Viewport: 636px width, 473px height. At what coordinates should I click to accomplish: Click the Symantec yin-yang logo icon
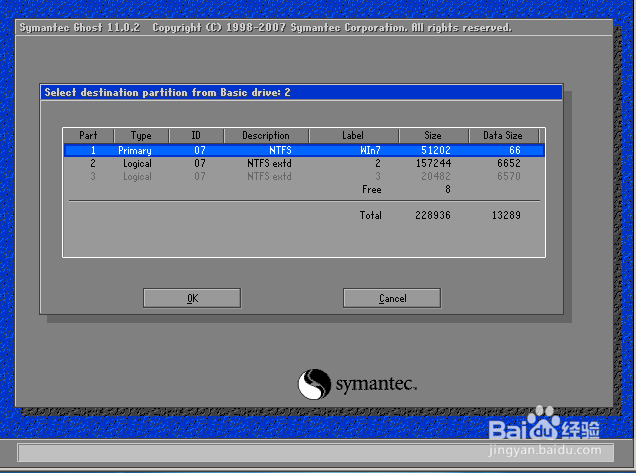tap(314, 384)
